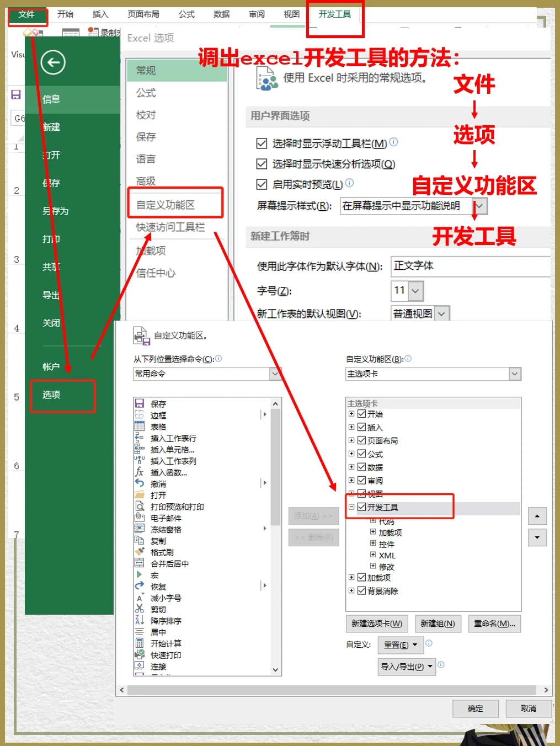Select the 撤消 undo command icon
This screenshot has height=746, width=560.
click(x=140, y=483)
